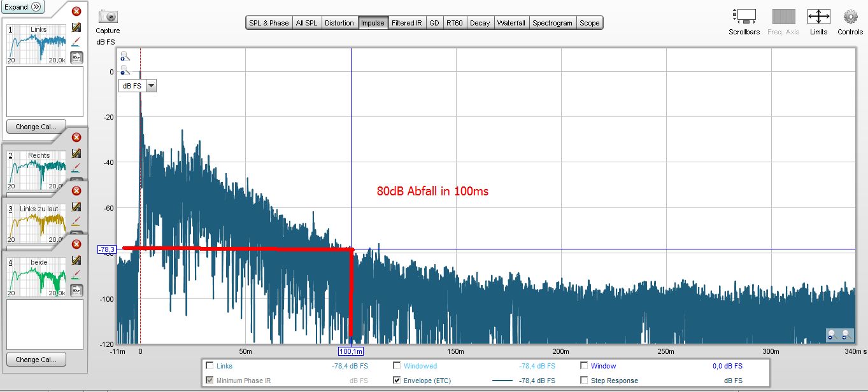
Task: Remove the 'beide' measurement with its red X
Action: click(x=76, y=244)
